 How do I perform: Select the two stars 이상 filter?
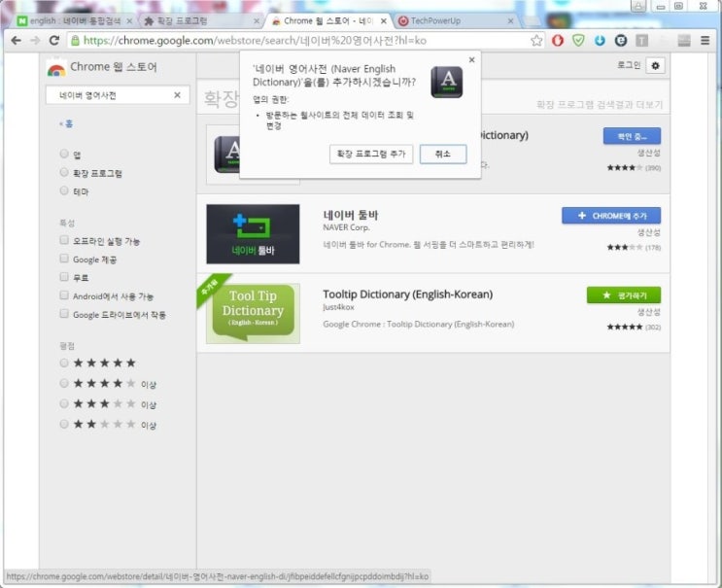pos(64,424)
